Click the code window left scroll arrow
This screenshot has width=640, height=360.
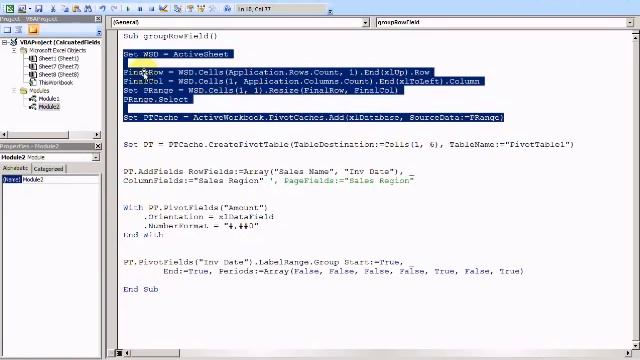[127, 353]
